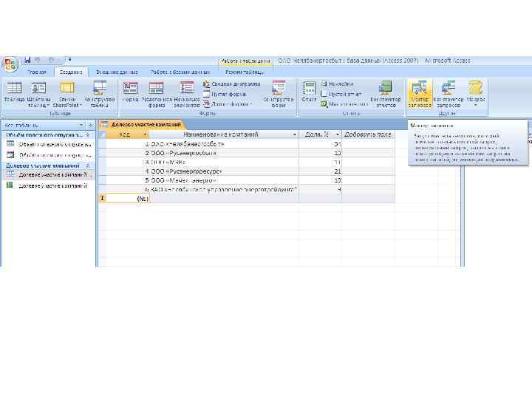Open the Шаблоны таблиц dropdown
This screenshot has width=532, height=399.
(x=38, y=95)
